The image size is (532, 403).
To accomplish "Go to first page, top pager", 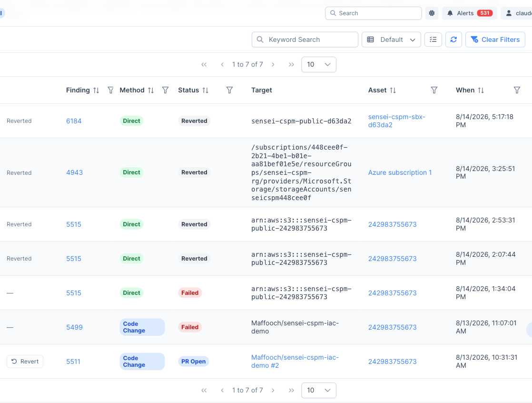I will (x=204, y=64).
